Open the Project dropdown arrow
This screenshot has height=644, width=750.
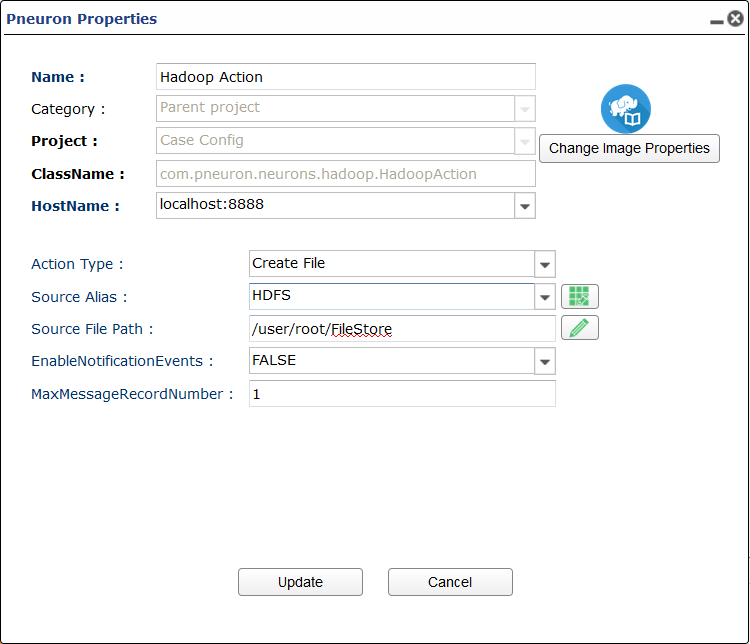525,141
